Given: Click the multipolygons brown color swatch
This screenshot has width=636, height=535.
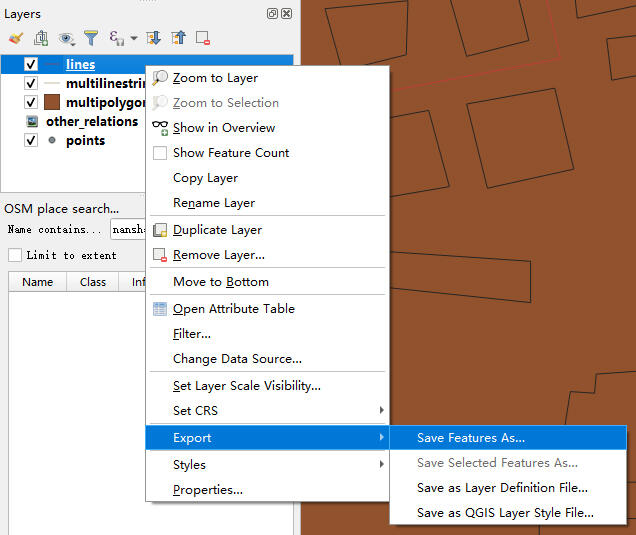Looking at the screenshot, I should point(52,102).
